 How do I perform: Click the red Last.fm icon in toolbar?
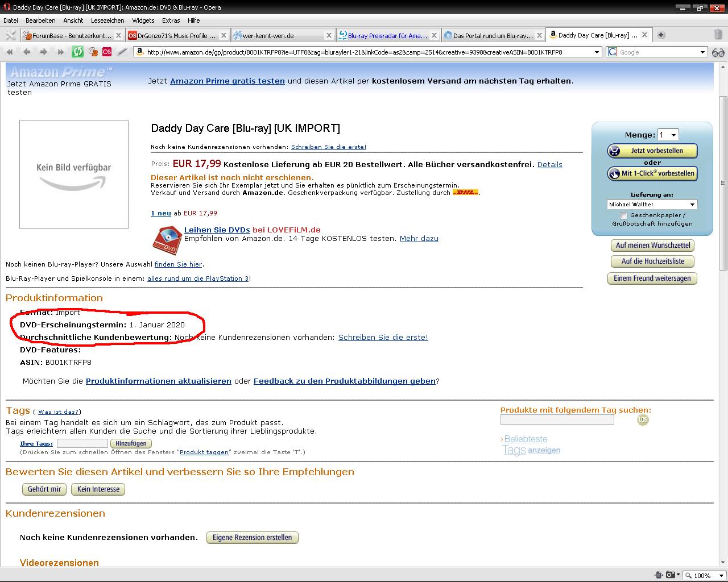pyautogui.click(x=107, y=52)
